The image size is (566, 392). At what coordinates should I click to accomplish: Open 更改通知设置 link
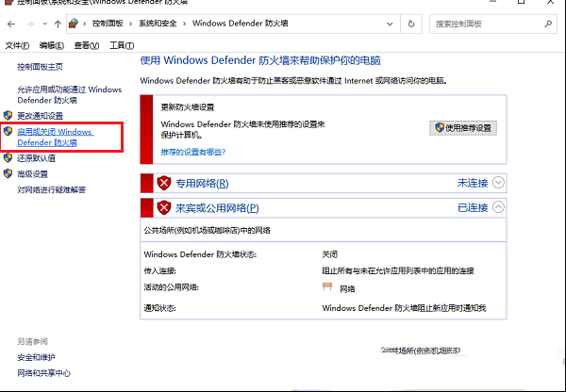tap(40, 116)
